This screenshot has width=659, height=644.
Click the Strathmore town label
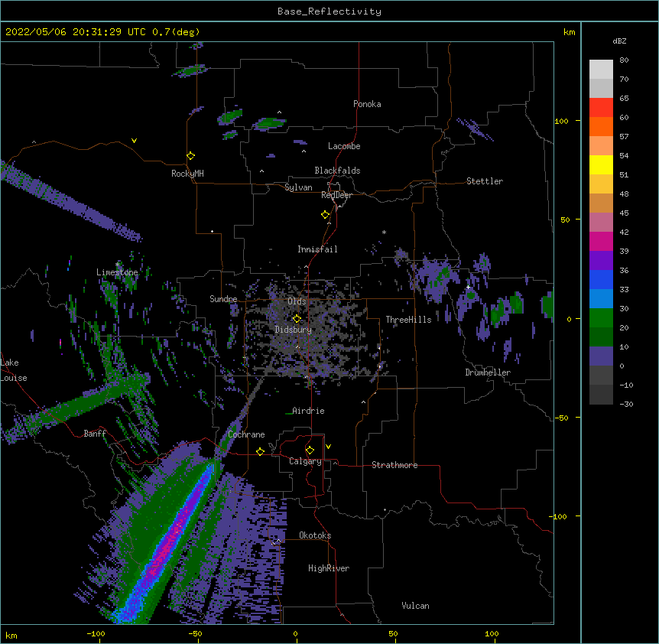(394, 465)
